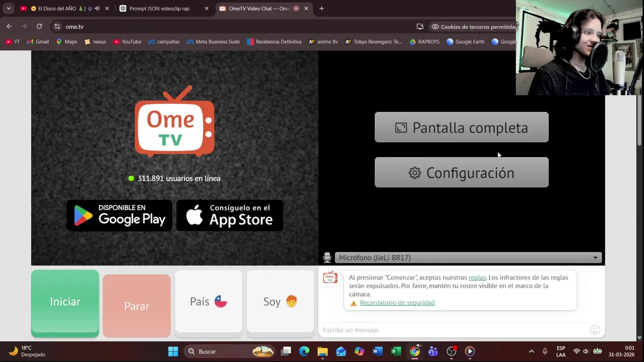This screenshot has width=644, height=362.
Task: Click ESP LAA language indicator
Action: click(x=561, y=351)
